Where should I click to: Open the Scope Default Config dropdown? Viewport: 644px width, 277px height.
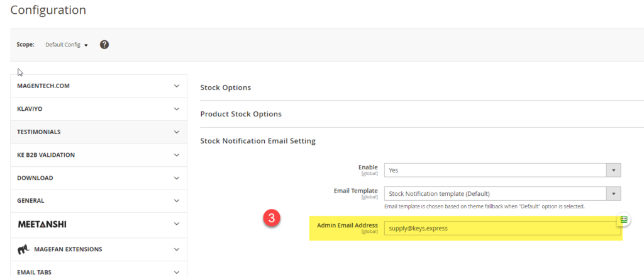(67, 45)
